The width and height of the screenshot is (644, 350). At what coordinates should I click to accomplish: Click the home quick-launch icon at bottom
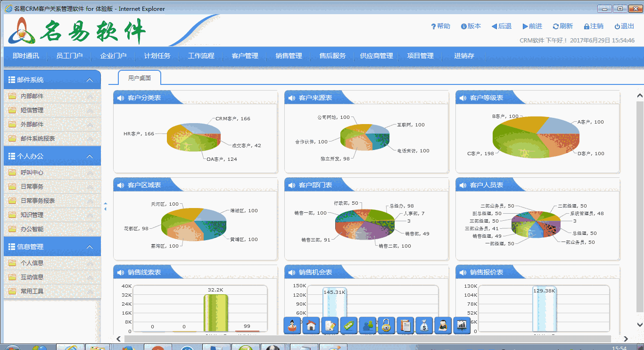pos(311,325)
